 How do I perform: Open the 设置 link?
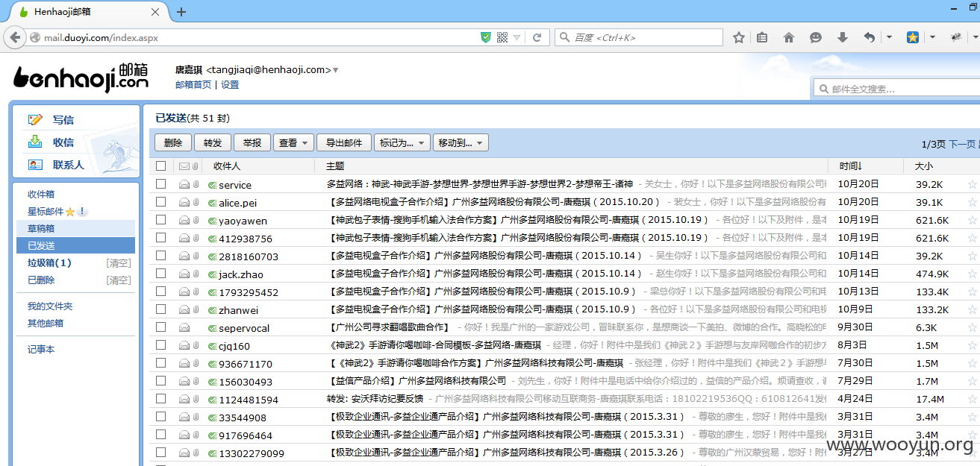tap(230, 85)
